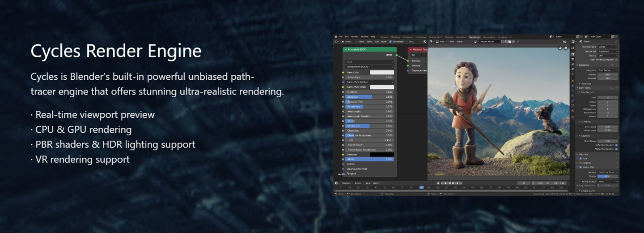The width and height of the screenshot is (644, 233).
Task: Click the Scene name field in top bar
Action: [565, 37]
